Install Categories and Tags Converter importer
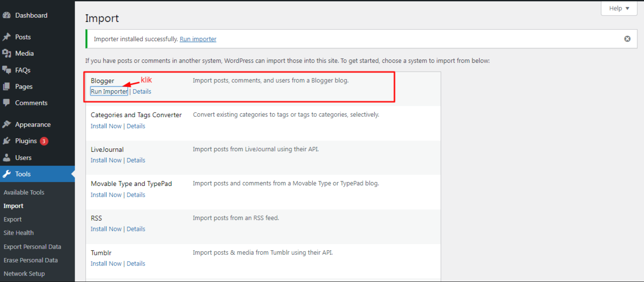 pos(106,126)
